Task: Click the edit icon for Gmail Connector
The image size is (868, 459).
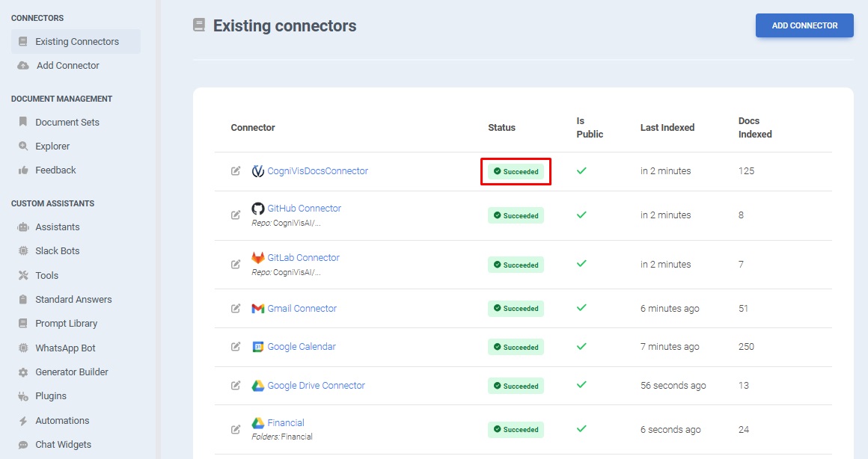Action: 236,308
